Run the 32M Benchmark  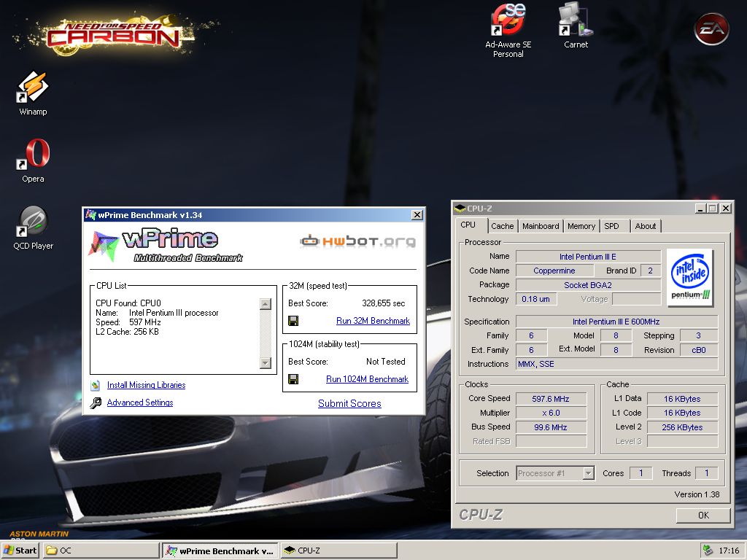(373, 321)
